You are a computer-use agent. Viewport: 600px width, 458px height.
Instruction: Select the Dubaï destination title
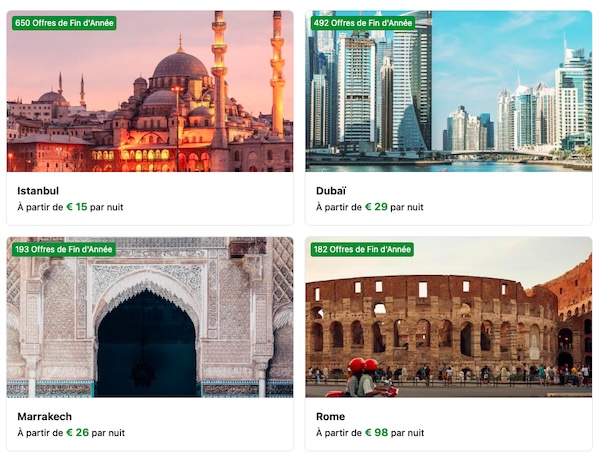point(331,191)
